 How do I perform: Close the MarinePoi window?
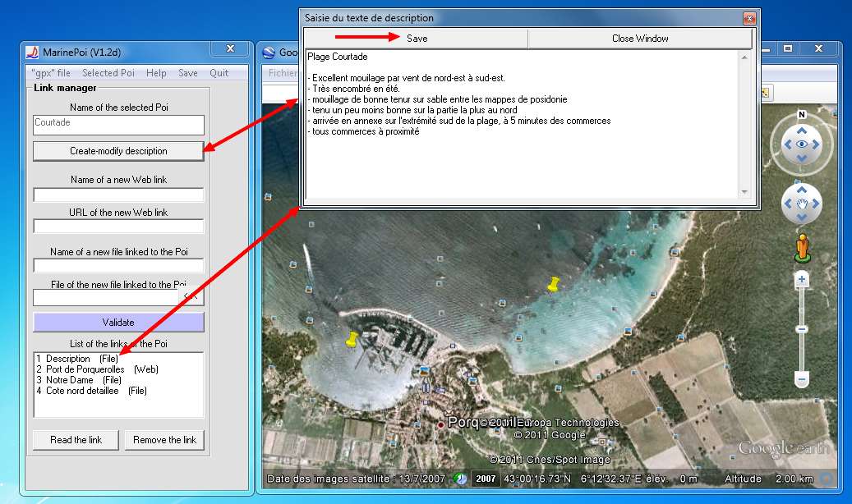pos(230,49)
